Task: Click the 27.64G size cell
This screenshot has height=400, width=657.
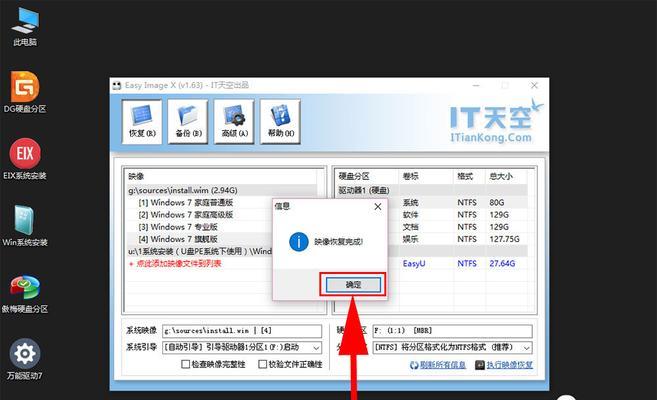Action: 502,263
